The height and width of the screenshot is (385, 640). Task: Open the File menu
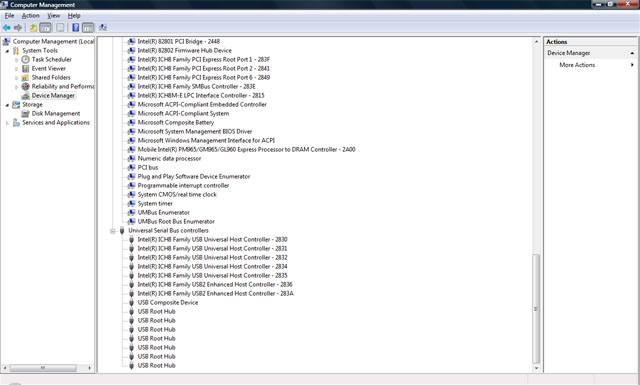(x=9, y=16)
